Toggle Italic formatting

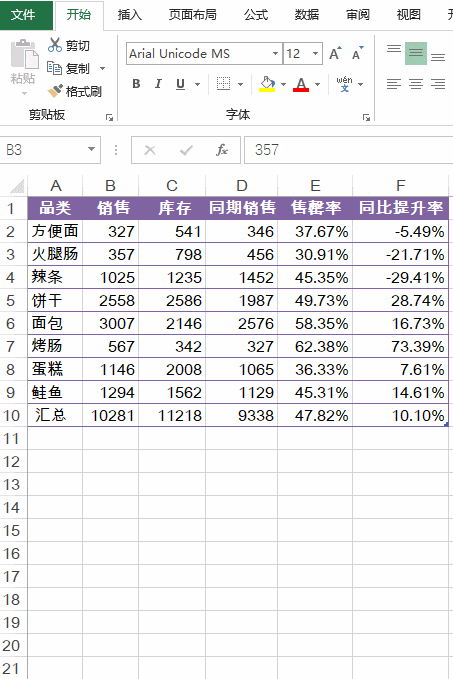pos(158,84)
